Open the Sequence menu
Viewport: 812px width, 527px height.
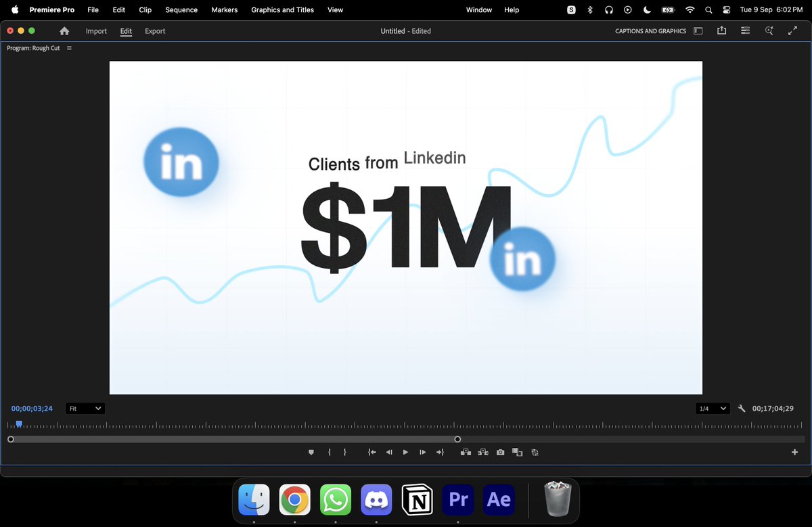click(181, 10)
